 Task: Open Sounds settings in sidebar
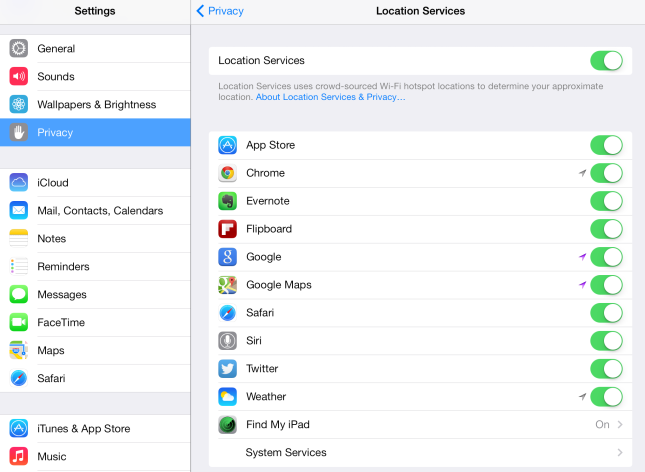pyautogui.click(x=56, y=76)
